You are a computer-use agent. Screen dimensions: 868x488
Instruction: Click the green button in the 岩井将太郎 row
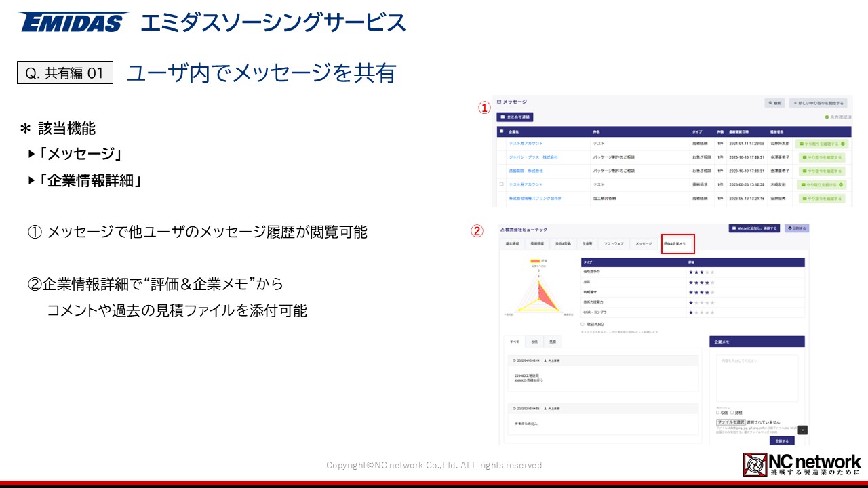[821, 144]
